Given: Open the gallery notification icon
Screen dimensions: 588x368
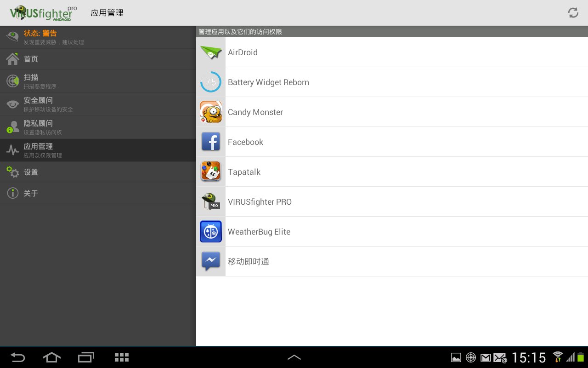Looking at the screenshot, I should pyautogui.click(x=456, y=357).
